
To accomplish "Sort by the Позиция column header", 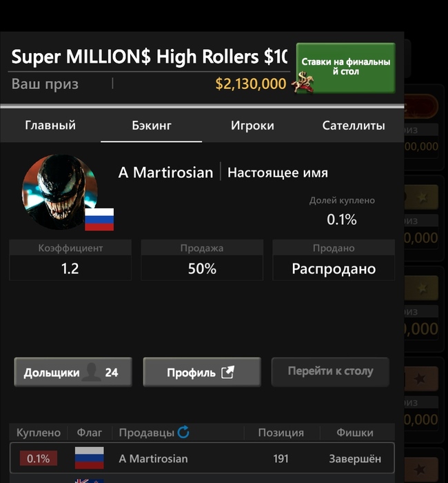I will [x=281, y=433].
